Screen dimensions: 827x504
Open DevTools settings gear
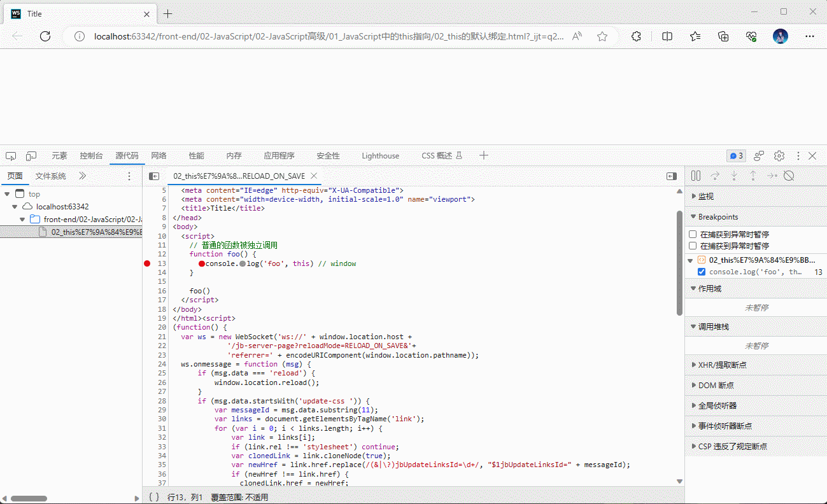tap(779, 156)
